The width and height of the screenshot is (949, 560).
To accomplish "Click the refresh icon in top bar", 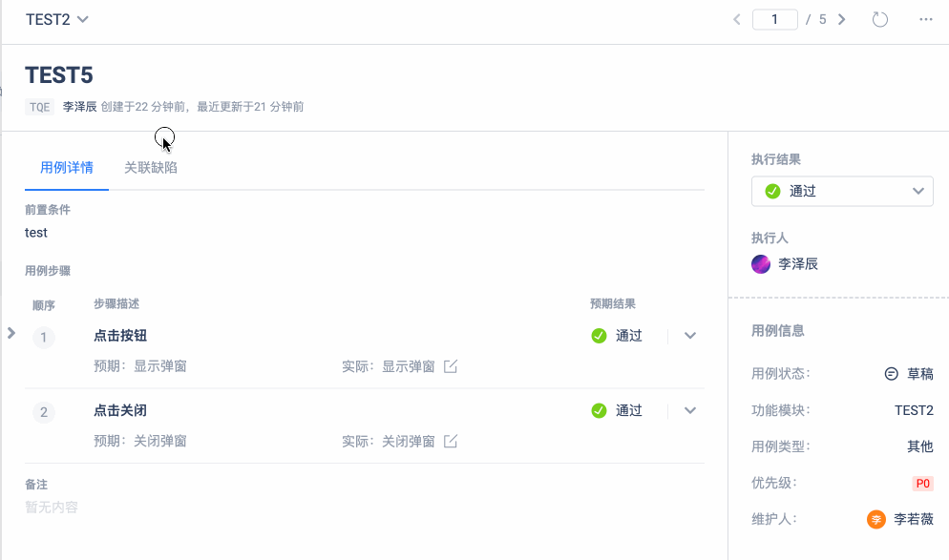I will tap(880, 19).
